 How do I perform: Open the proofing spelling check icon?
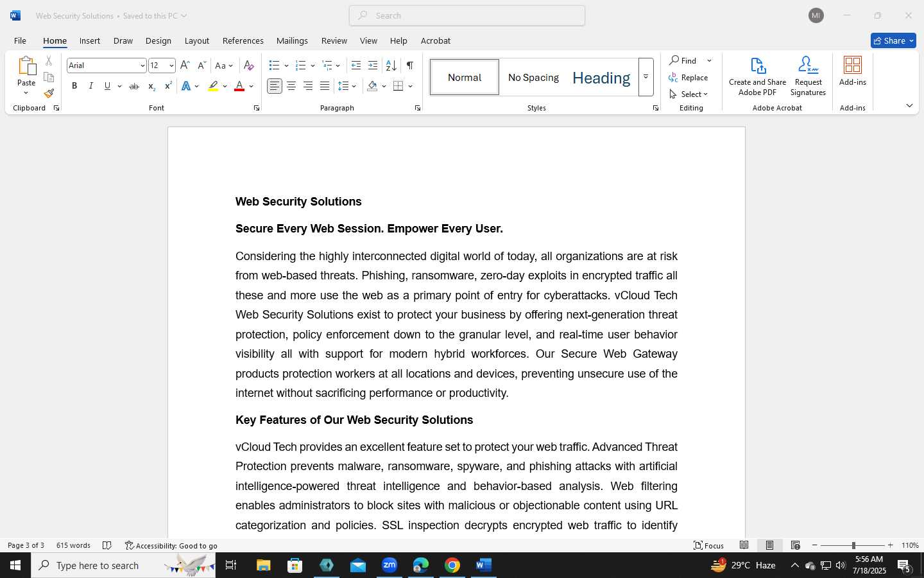pos(107,545)
